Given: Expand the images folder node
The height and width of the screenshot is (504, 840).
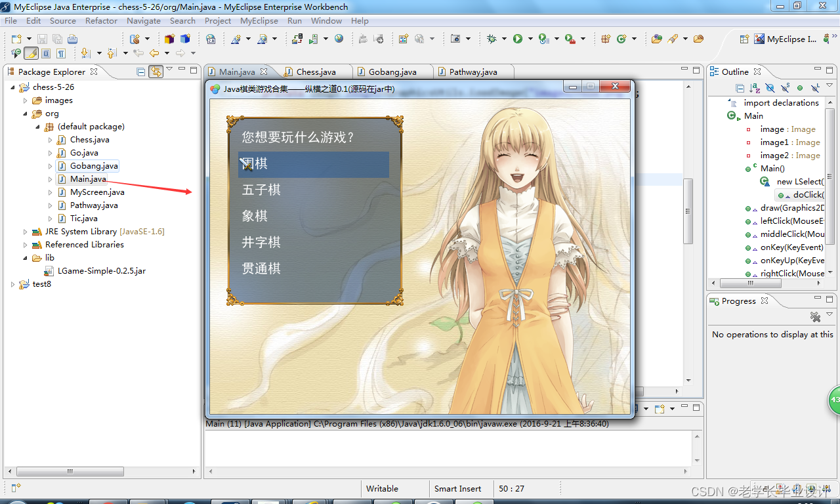Looking at the screenshot, I should pos(26,100).
